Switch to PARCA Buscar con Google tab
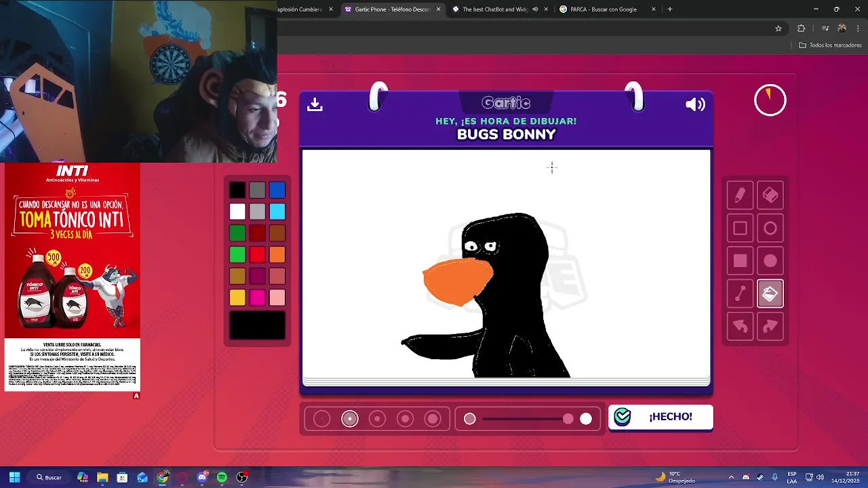868x488 pixels. pos(604,9)
